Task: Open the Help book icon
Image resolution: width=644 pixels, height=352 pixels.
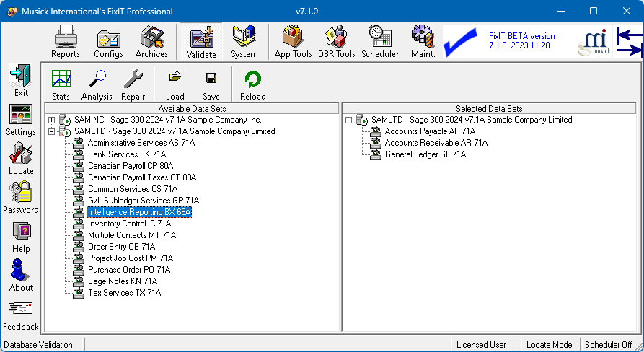Action: tap(21, 237)
